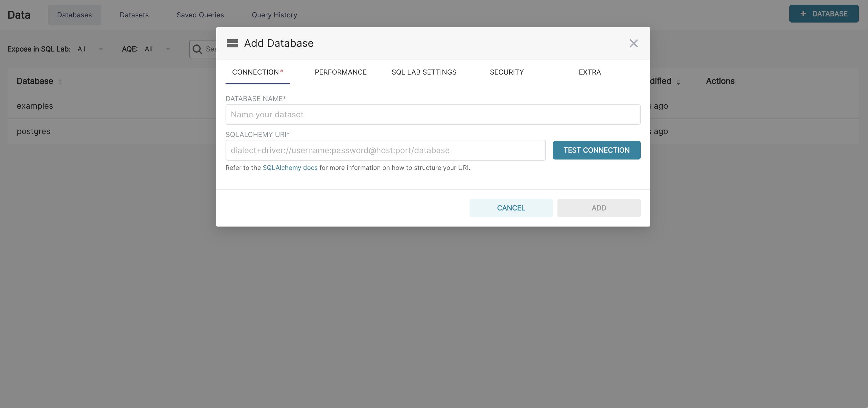The image size is (868, 408).
Task: Click the database icon in modal header
Action: coord(232,43)
